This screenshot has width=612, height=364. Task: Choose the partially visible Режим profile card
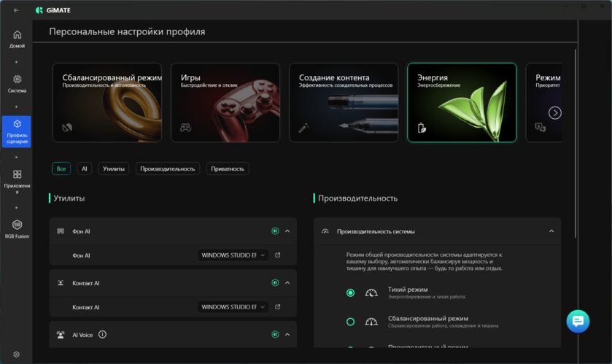point(543,103)
